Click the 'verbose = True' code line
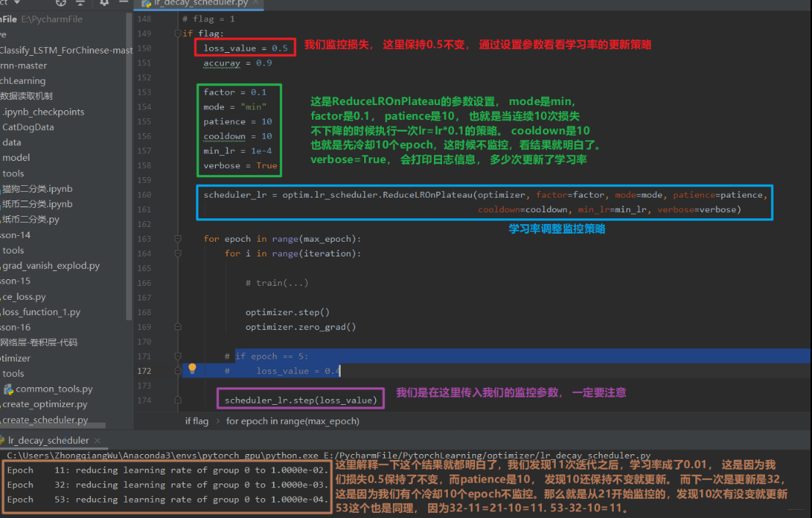 coord(240,165)
